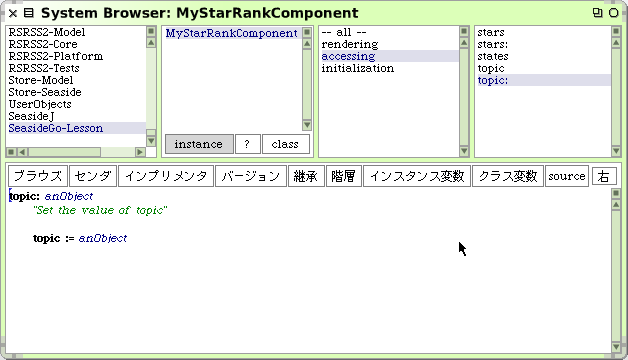Click the インプリメンタ implementors button

pos(166,176)
